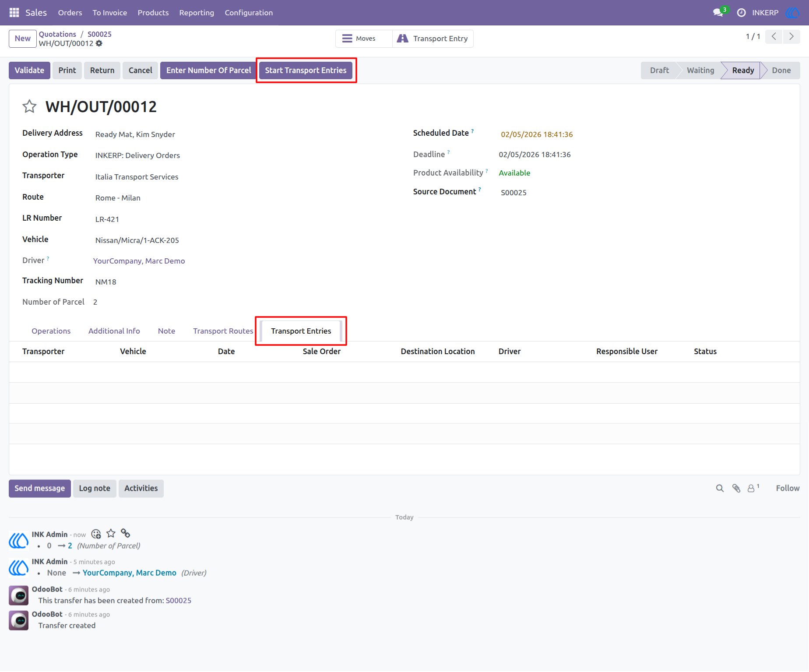Screen dimensions: 809x672
Task: Open Moves smart button
Action: coord(364,39)
